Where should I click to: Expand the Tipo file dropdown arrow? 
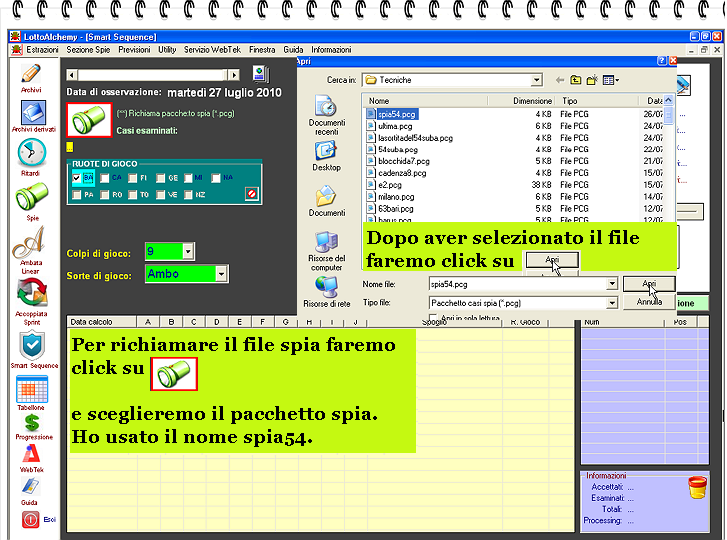(x=612, y=303)
